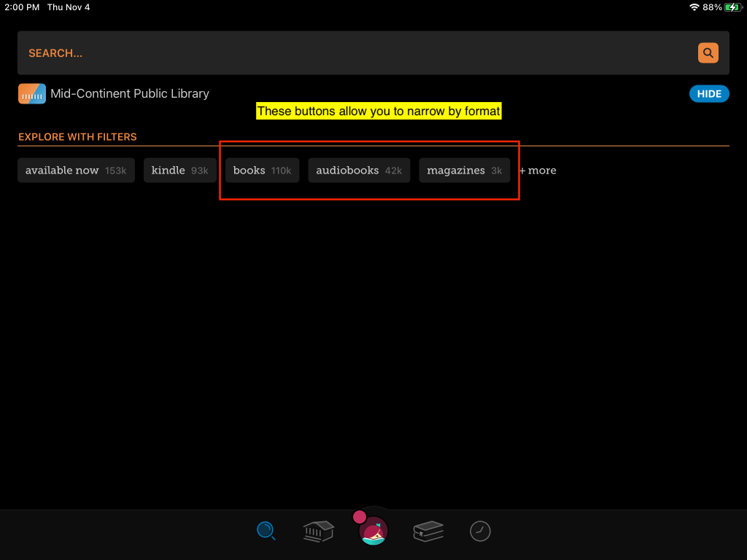Narrow results to magazines

(x=464, y=171)
